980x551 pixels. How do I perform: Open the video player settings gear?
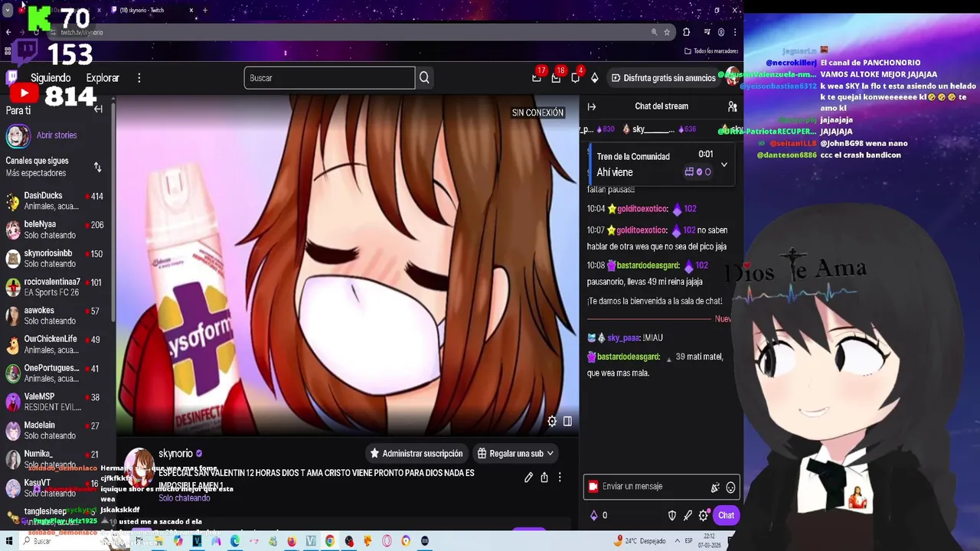coord(552,421)
